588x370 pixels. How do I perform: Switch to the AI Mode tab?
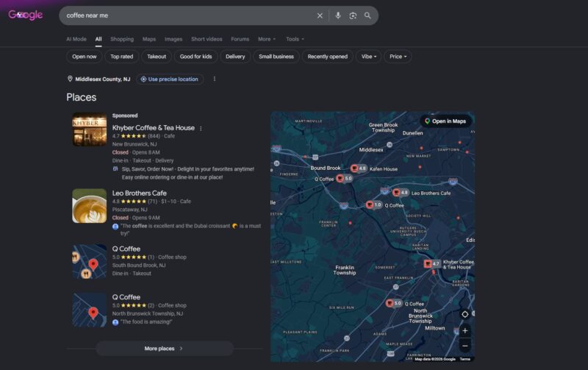76,39
